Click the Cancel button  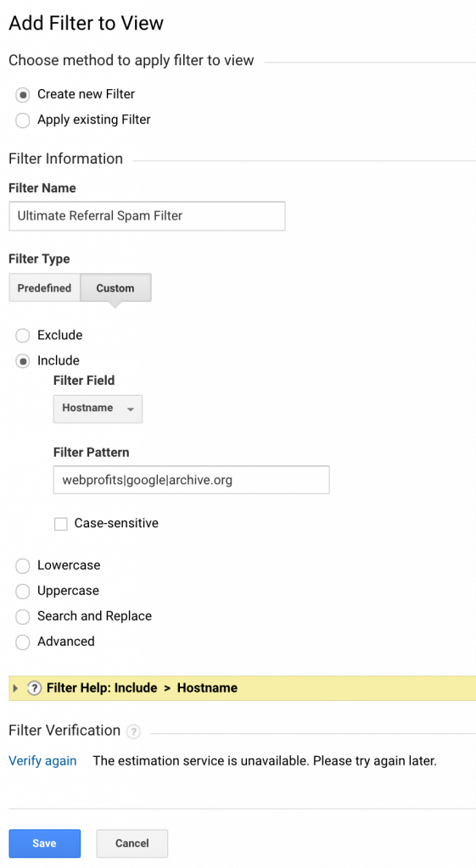pos(132,843)
